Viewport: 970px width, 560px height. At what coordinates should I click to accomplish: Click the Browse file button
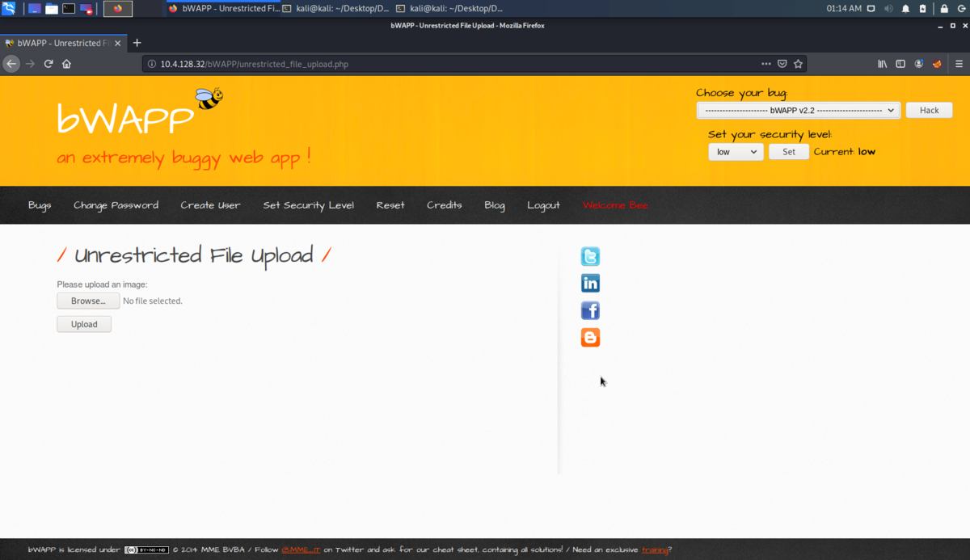click(x=88, y=301)
